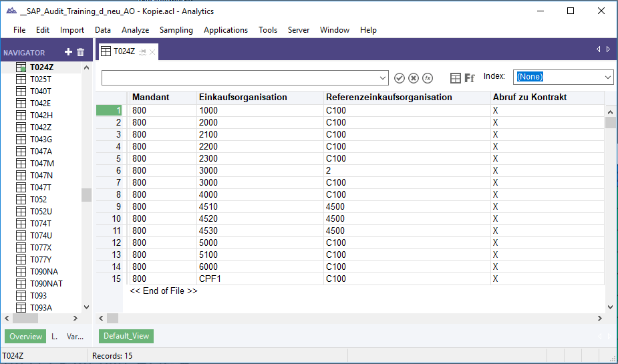Open table T040T in Navigator
This screenshot has width=618, height=364.
[41, 92]
